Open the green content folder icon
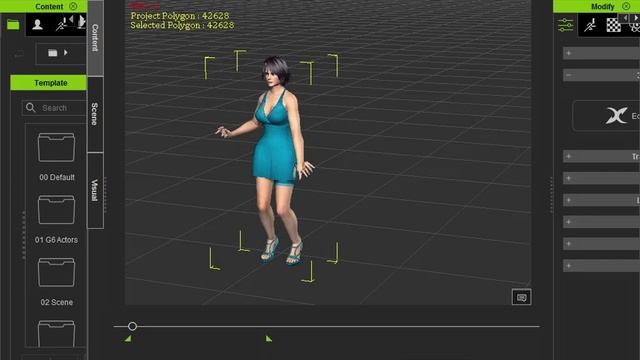 [x=13, y=25]
